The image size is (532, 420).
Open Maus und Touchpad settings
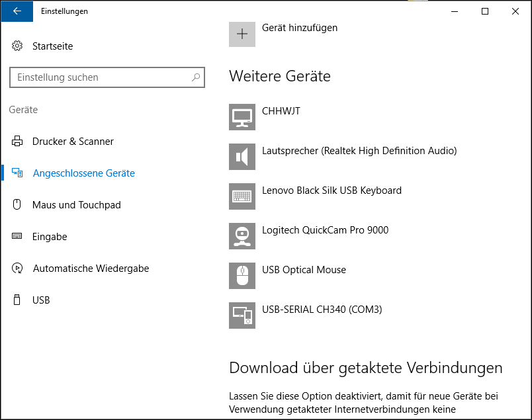click(x=77, y=205)
